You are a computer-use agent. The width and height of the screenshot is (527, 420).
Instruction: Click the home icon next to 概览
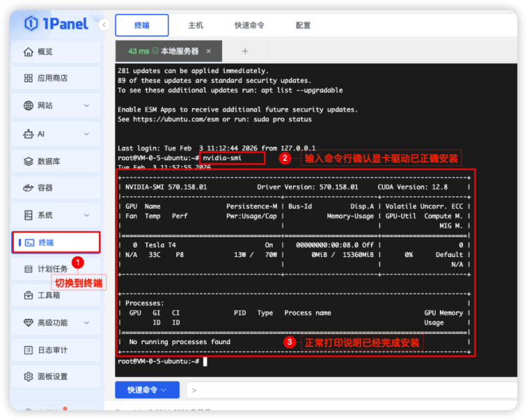point(29,52)
